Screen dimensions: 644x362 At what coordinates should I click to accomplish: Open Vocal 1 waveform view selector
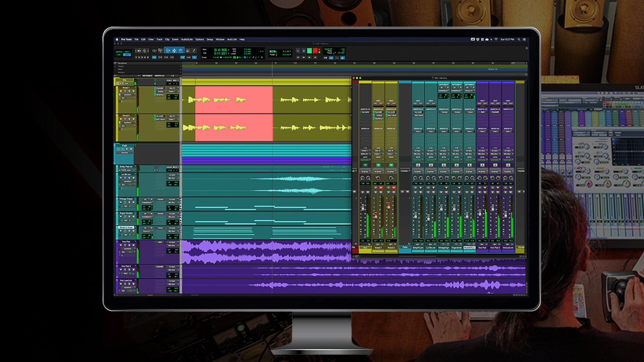(x=128, y=95)
